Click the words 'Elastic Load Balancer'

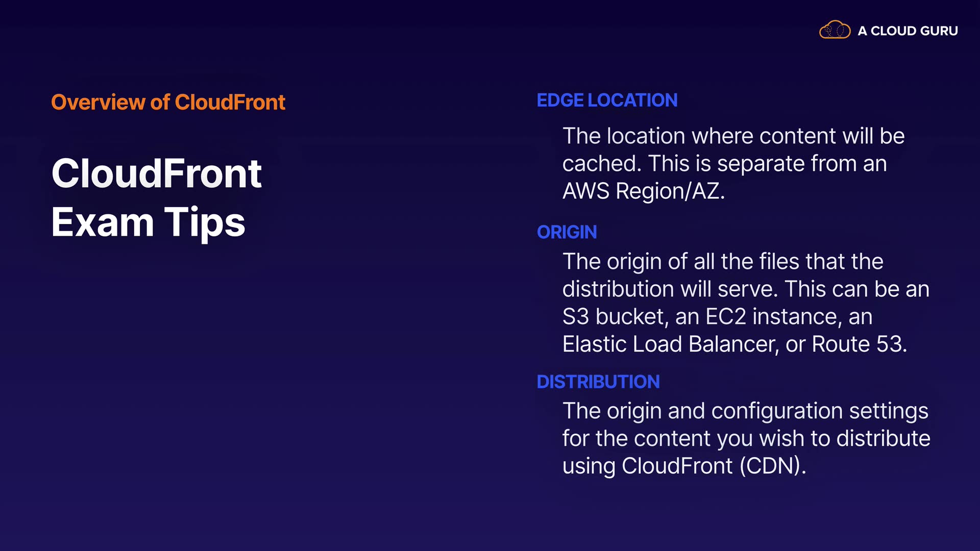pos(670,344)
